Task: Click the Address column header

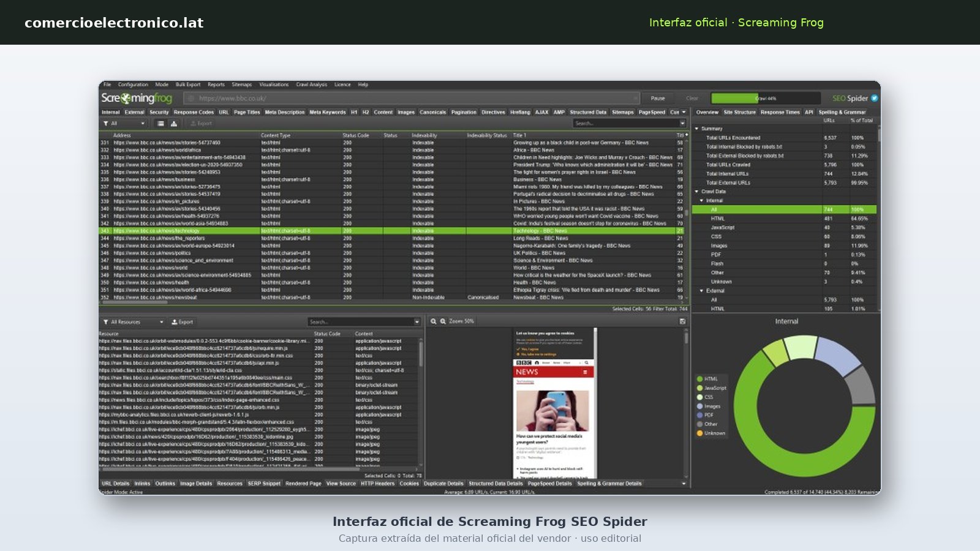Action: point(122,135)
